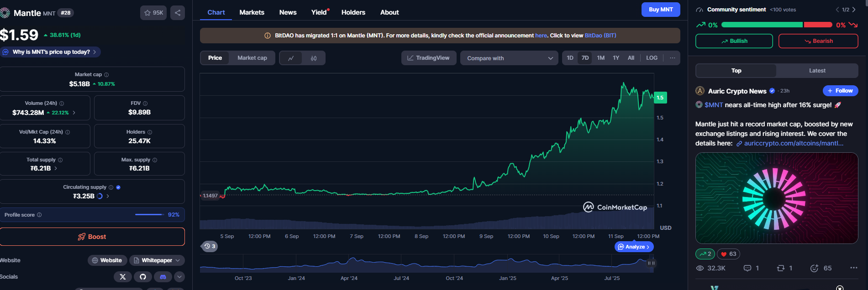
Task: Open the Market cap info icon
Action: [x=106, y=75]
